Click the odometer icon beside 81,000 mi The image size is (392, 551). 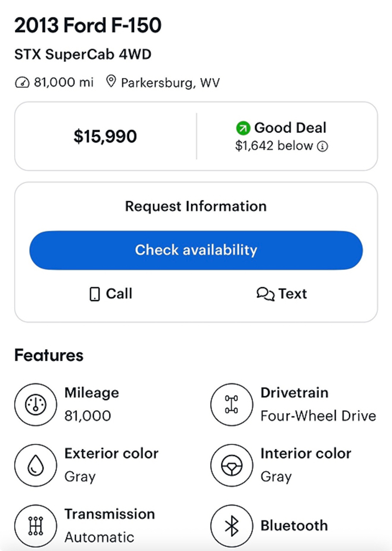coord(22,82)
